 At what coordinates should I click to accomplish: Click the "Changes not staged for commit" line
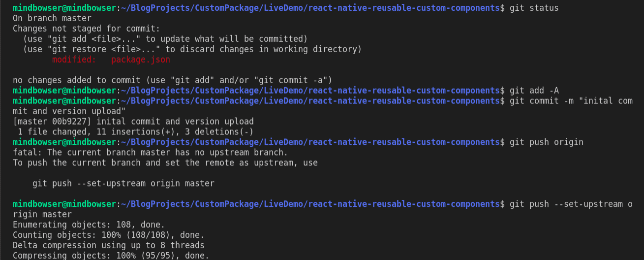[x=86, y=29]
